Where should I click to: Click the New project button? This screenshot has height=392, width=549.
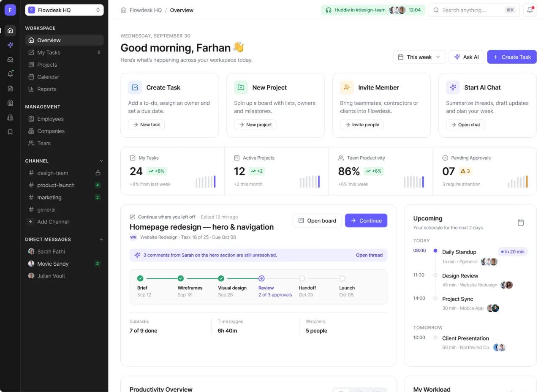point(255,125)
